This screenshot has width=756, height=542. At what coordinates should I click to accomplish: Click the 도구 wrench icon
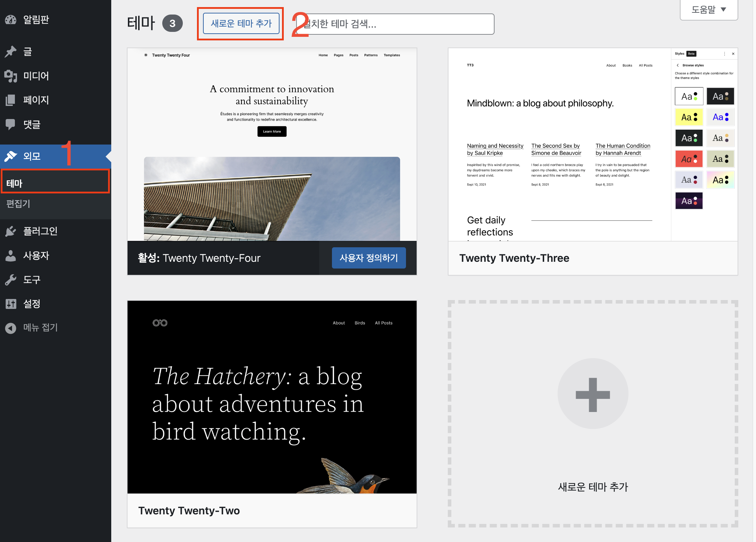[11, 280]
